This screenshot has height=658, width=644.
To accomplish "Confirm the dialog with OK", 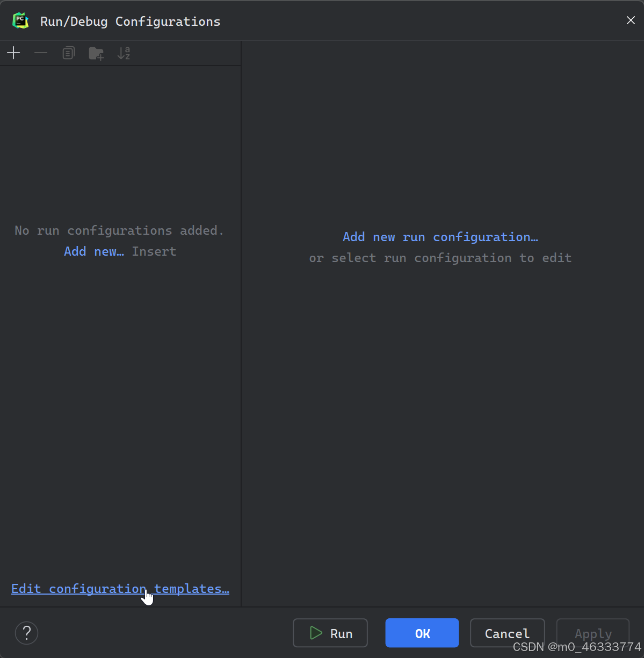I will pos(422,633).
